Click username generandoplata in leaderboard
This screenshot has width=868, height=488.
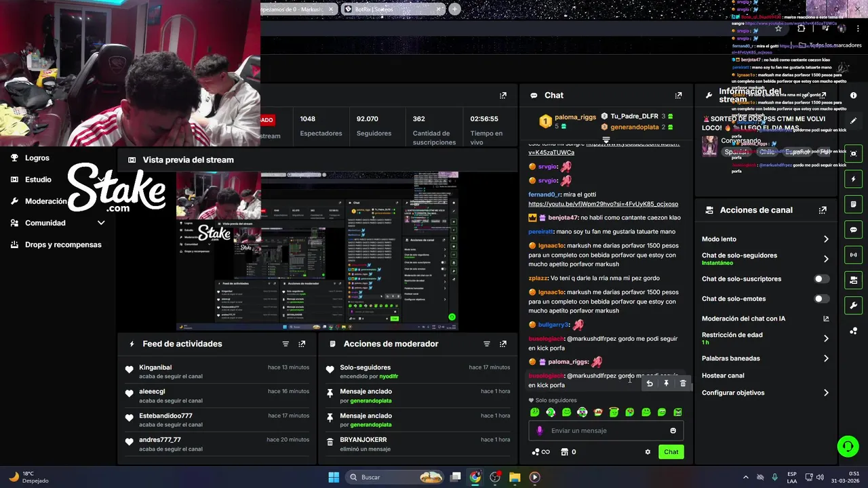click(x=634, y=127)
